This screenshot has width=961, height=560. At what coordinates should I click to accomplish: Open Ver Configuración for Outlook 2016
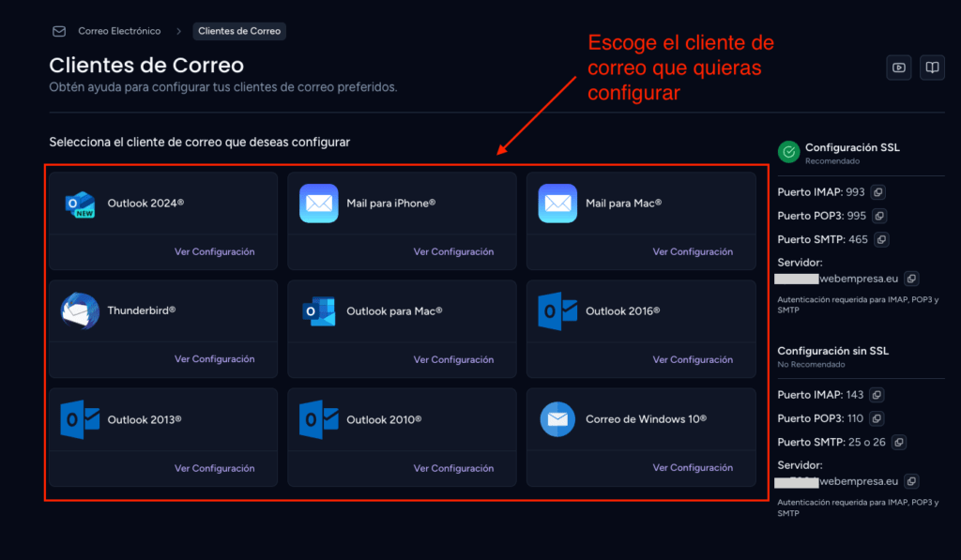[x=693, y=359]
